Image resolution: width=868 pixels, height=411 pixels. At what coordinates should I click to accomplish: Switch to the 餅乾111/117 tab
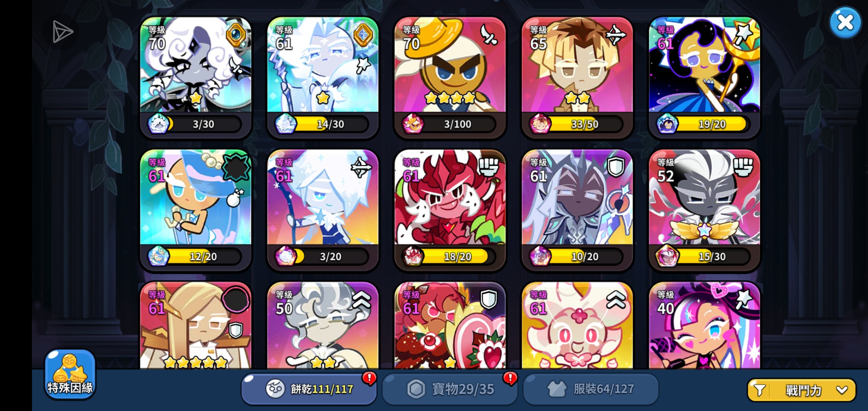coord(309,389)
